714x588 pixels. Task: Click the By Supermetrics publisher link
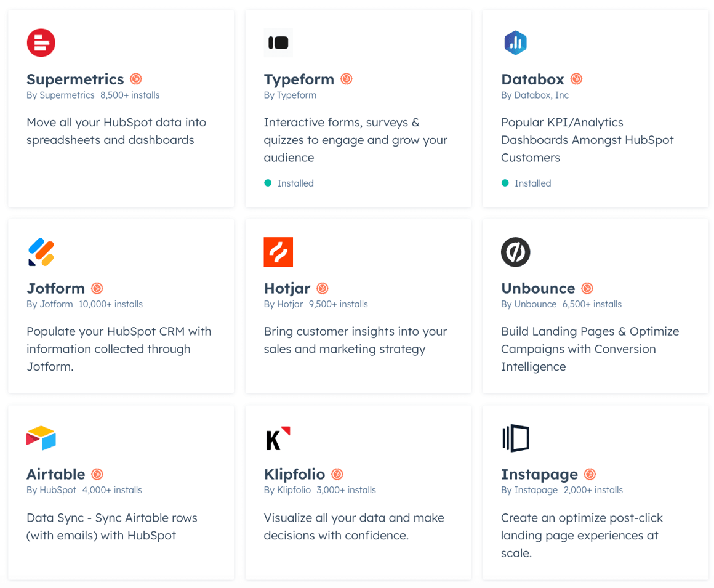click(x=60, y=95)
